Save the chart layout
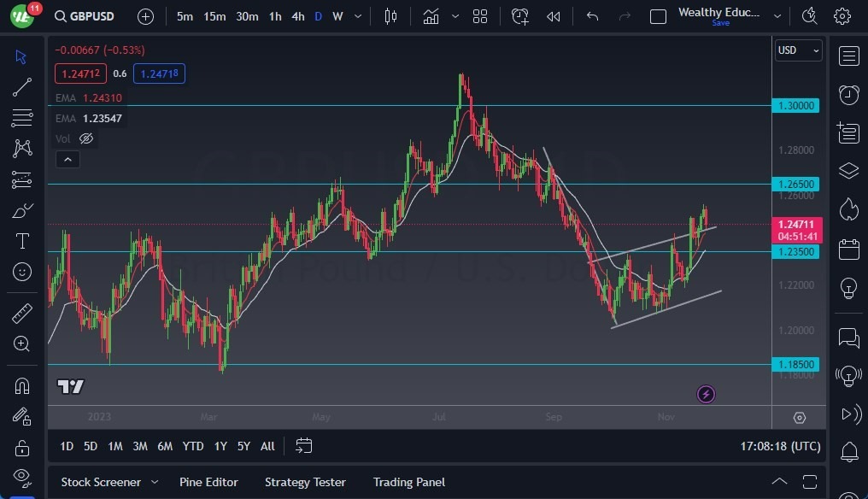 click(720, 24)
